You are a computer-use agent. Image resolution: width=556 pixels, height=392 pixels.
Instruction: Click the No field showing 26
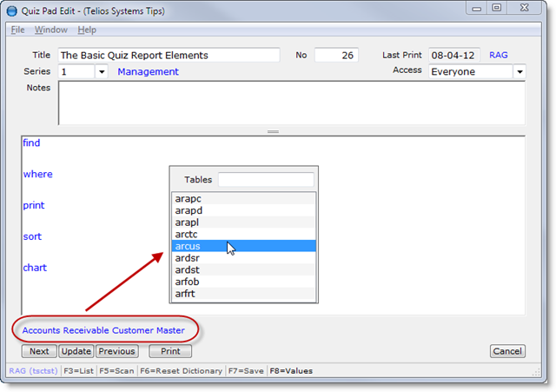tap(336, 55)
